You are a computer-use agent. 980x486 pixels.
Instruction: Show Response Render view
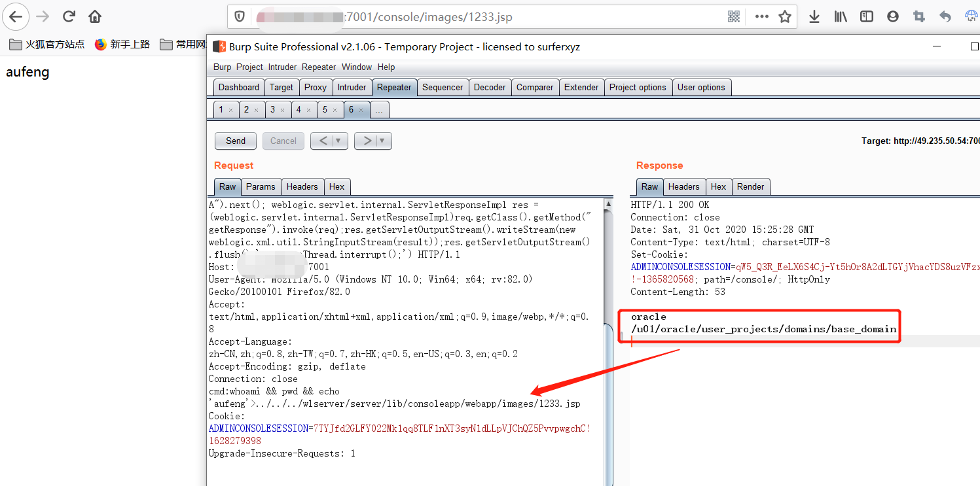tap(751, 186)
